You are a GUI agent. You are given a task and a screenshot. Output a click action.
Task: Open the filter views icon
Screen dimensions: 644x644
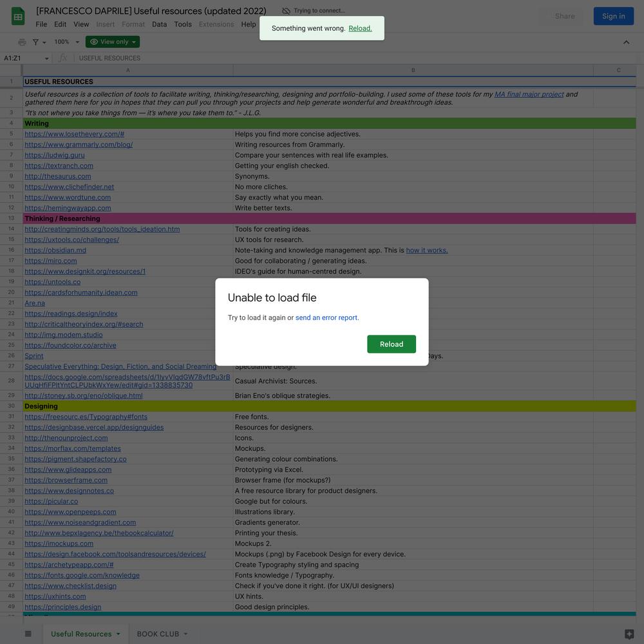tap(35, 42)
